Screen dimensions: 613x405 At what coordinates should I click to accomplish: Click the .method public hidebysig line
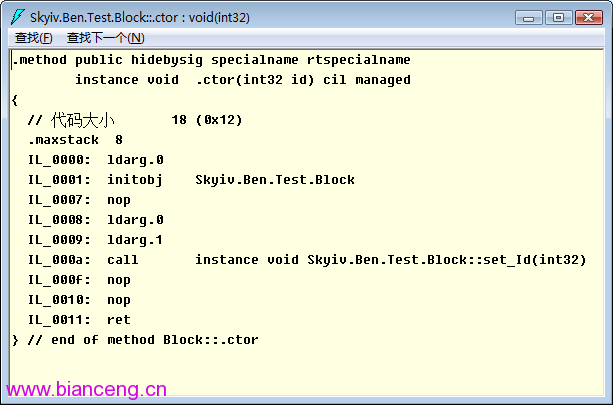(x=212, y=60)
